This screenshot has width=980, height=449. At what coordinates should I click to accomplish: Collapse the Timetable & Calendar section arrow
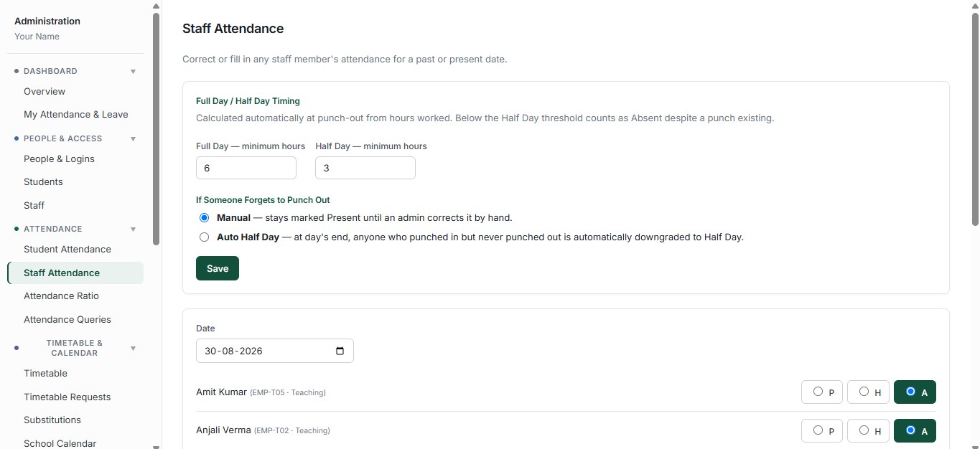[x=133, y=349]
